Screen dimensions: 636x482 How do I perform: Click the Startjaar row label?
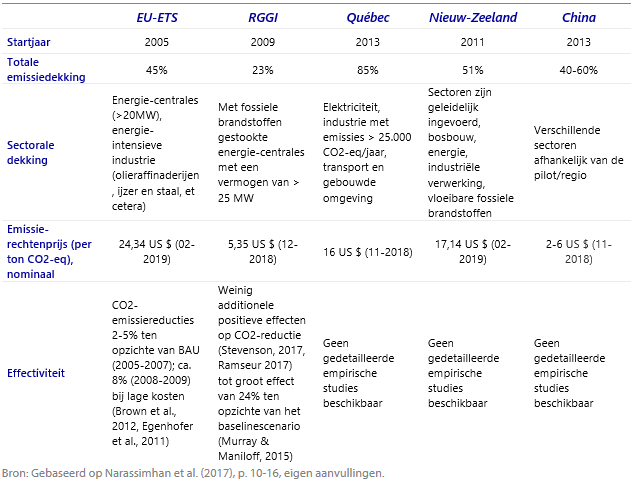[x=30, y=43]
